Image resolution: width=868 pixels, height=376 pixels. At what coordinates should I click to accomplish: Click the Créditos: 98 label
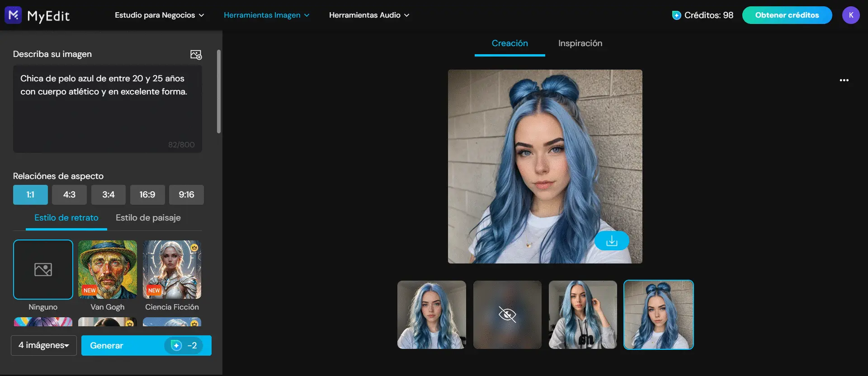coord(709,15)
